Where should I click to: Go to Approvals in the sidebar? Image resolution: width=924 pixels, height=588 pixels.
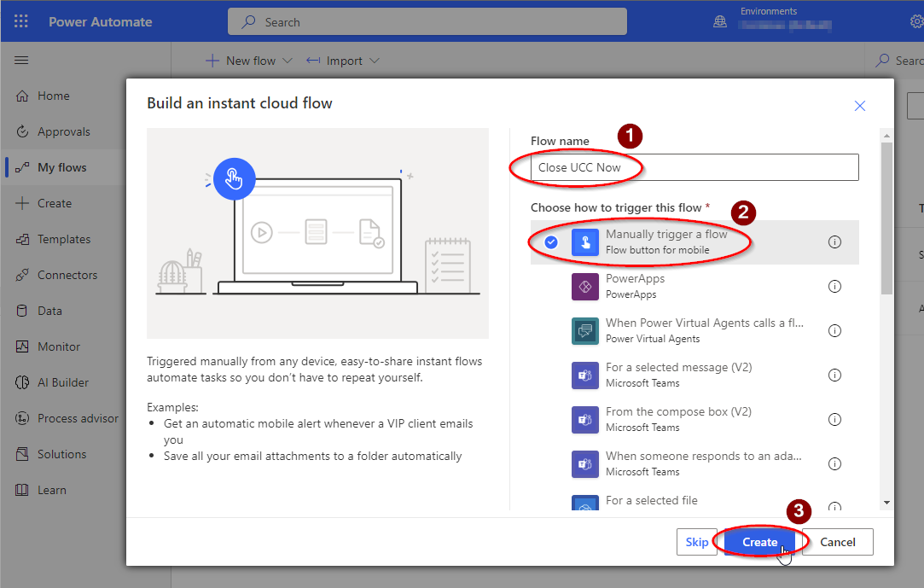(63, 131)
